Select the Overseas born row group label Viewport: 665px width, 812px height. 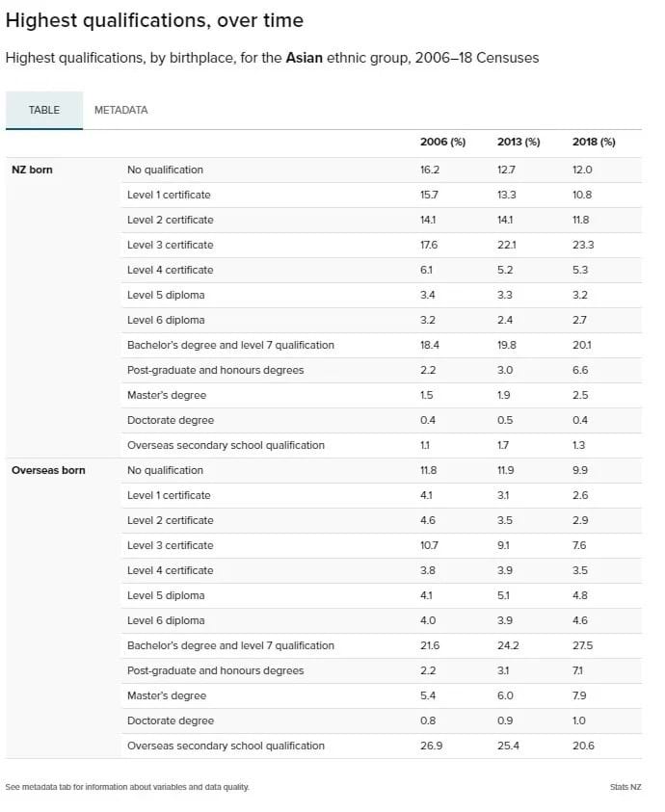pyautogui.click(x=48, y=470)
